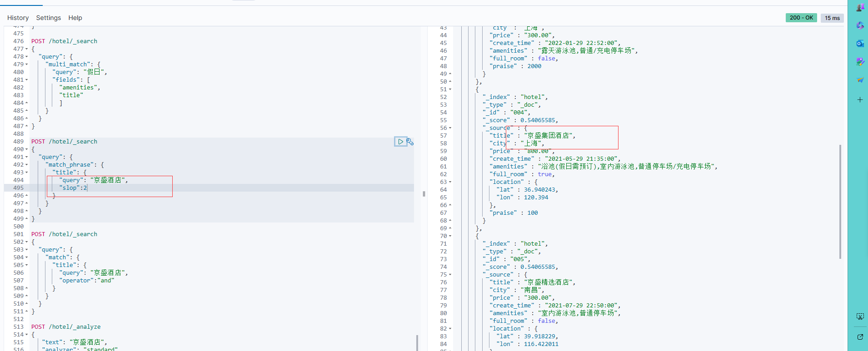Click the "lat" : 36.940243 response line
The image size is (868, 351).
[x=527, y=190]
